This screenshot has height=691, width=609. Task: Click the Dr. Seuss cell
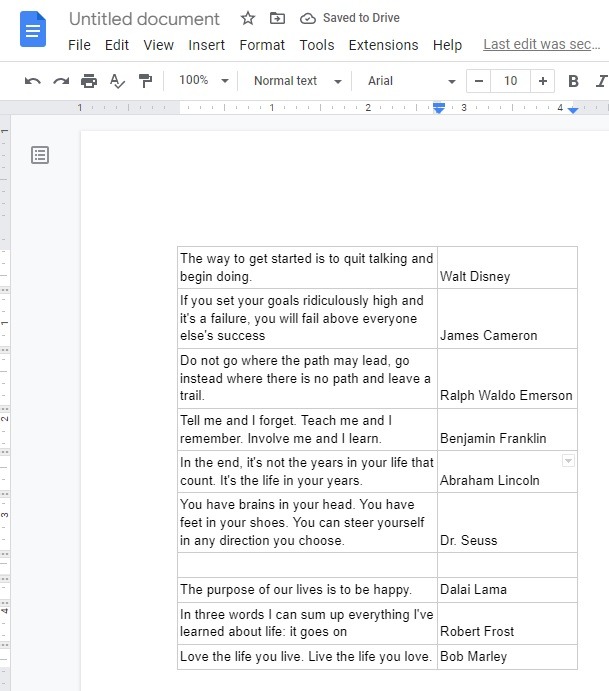(x=507, y=522)
